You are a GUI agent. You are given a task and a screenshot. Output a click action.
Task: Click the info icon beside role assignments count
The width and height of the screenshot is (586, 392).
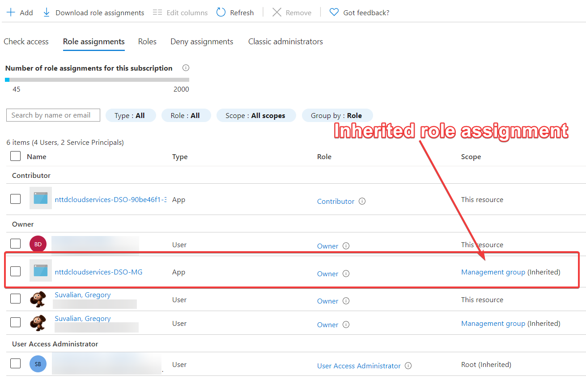[186, 67]
